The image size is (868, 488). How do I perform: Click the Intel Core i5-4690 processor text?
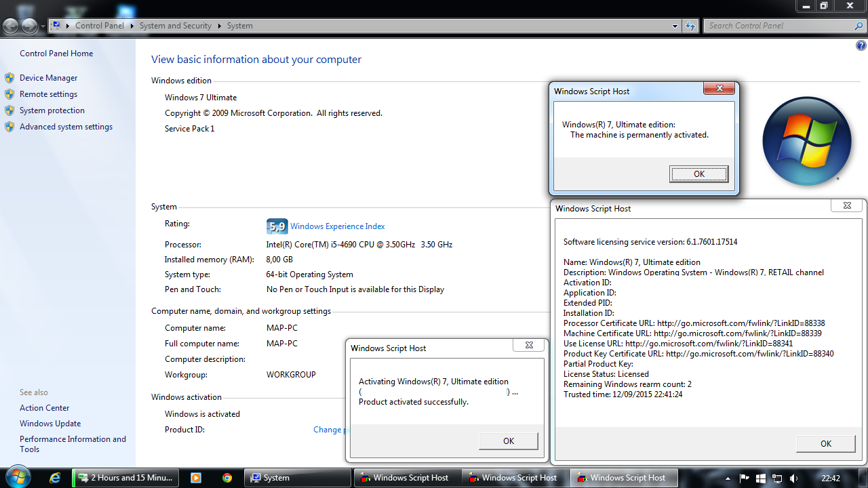tap(359, 245)
